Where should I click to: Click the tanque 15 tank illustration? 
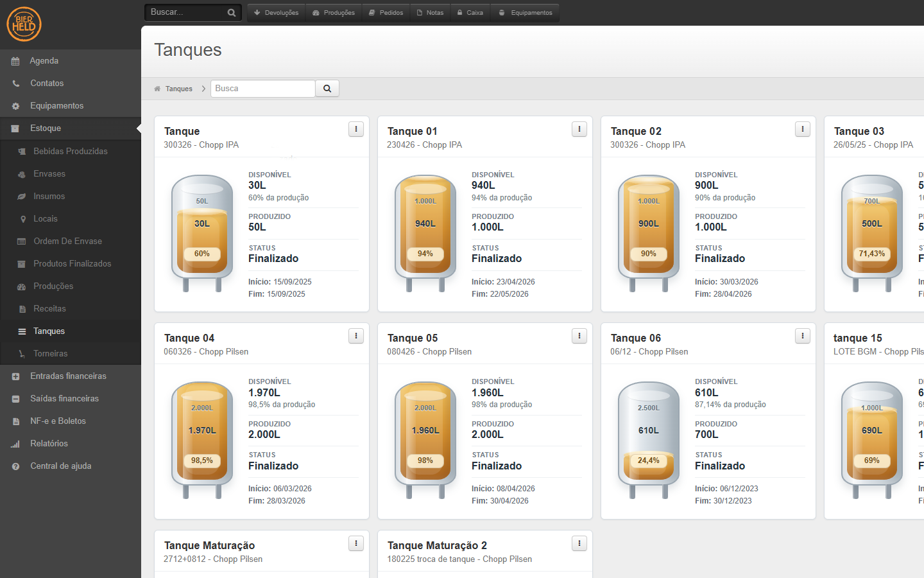872,440
